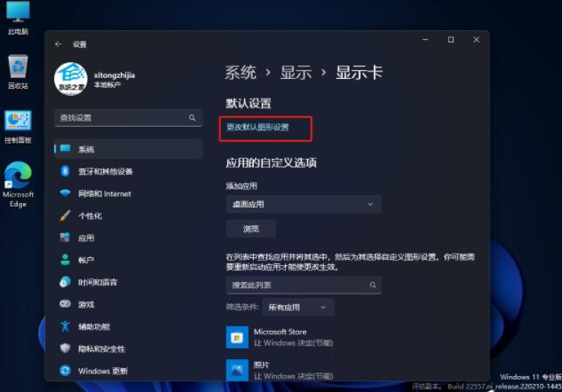Open 时间和语言 settings

(x=99, y=282)
